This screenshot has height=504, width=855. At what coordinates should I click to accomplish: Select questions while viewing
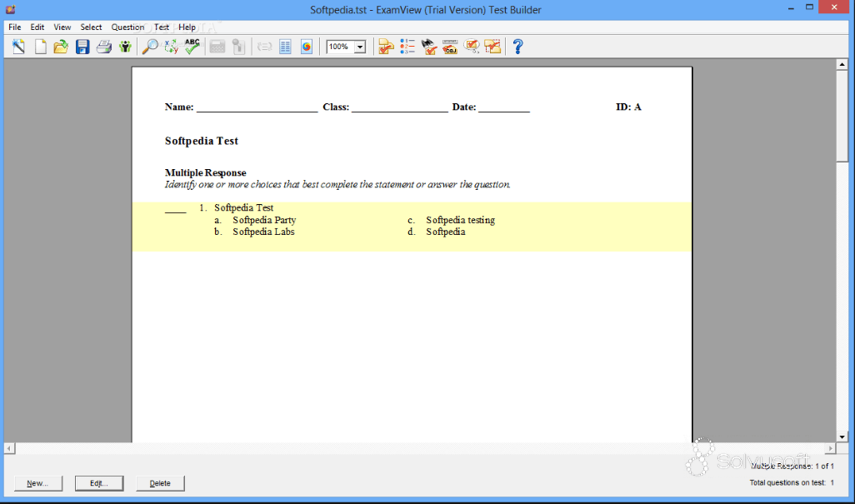[429, 46]
